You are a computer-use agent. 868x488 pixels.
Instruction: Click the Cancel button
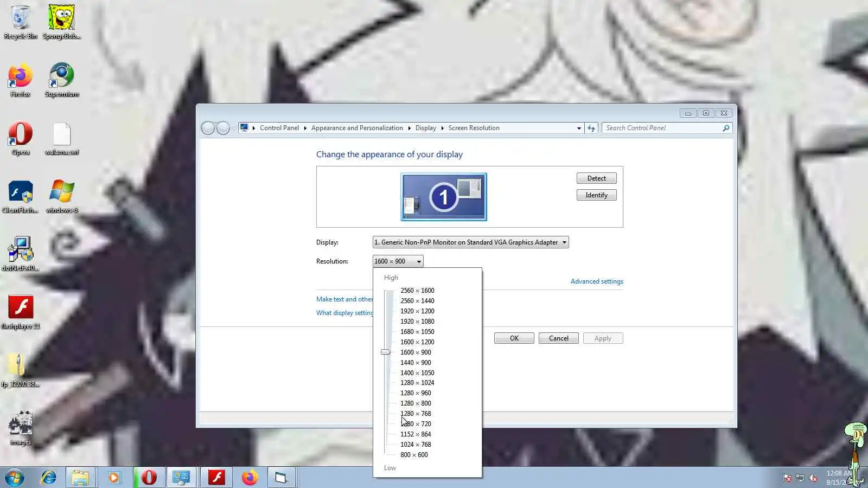559,338
